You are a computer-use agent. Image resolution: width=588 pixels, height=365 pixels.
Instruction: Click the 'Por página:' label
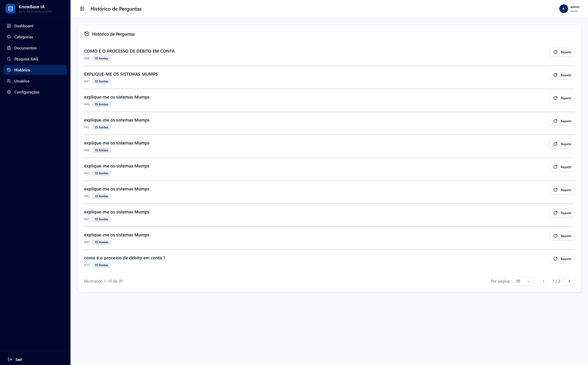[x=500, y=281]
